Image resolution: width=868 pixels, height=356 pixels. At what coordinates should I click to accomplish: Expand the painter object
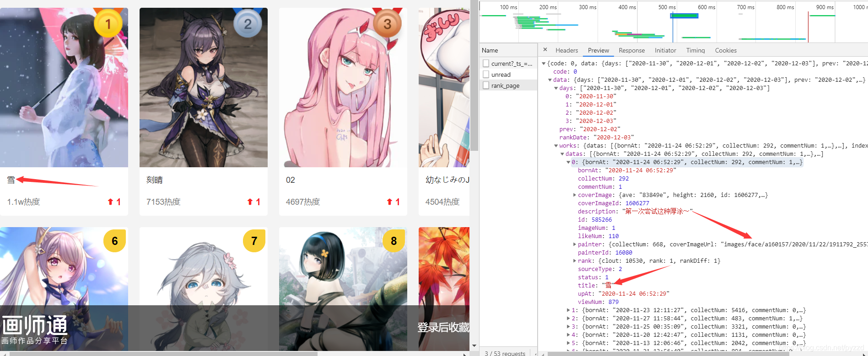click(x=575, y=244)
